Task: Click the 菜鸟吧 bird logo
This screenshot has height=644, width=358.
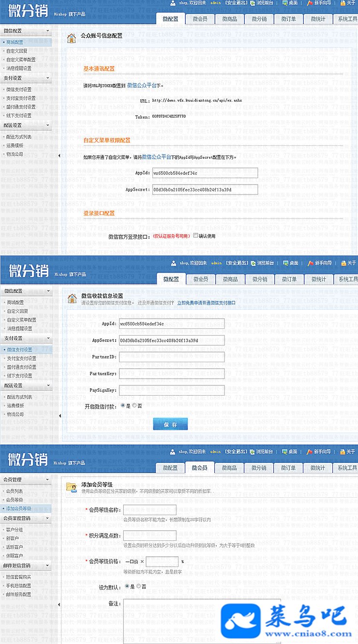Action: 240,617
